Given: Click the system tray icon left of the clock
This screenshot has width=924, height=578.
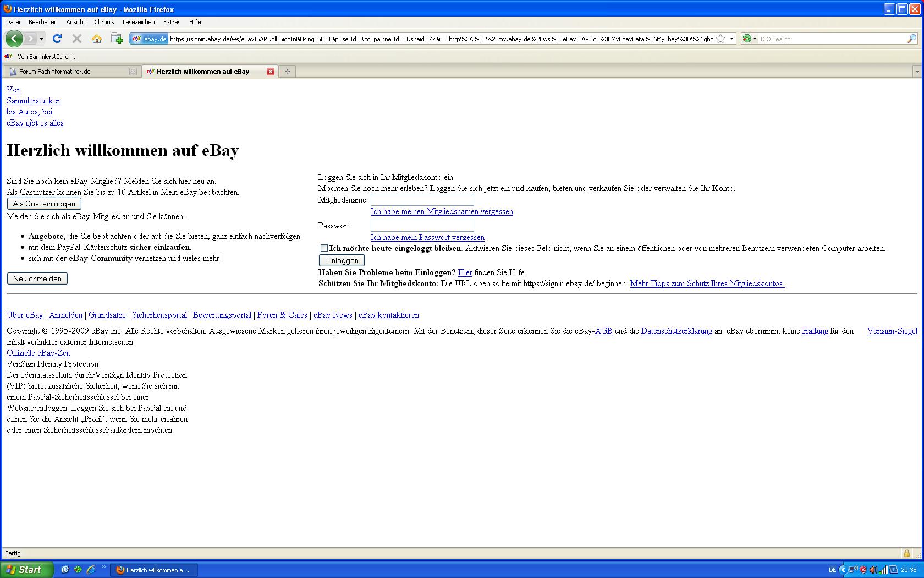Looking at the screenshot, I should click(x=894, y=570).
